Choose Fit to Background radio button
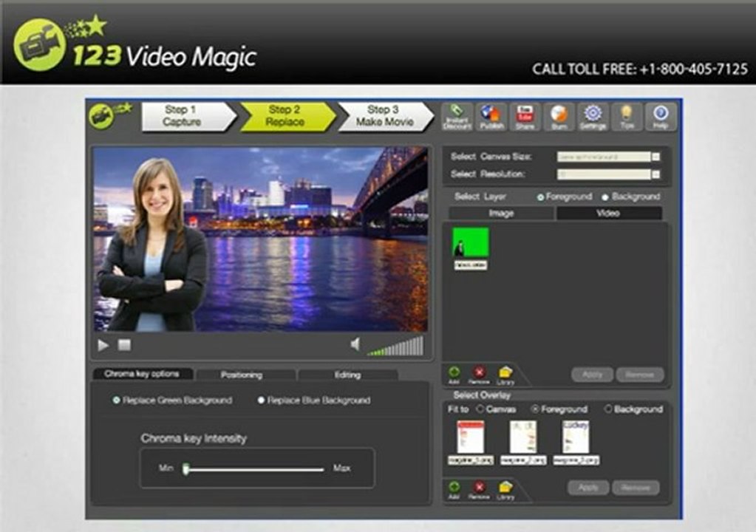The width and height of the screenshot is (756, 532). tap(608, 409)
